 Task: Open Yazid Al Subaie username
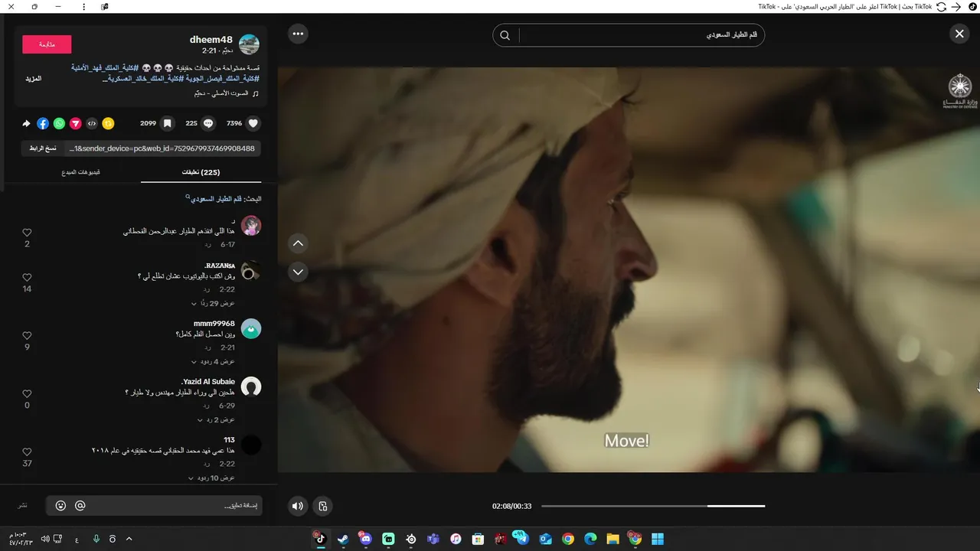tap(208, 381)
